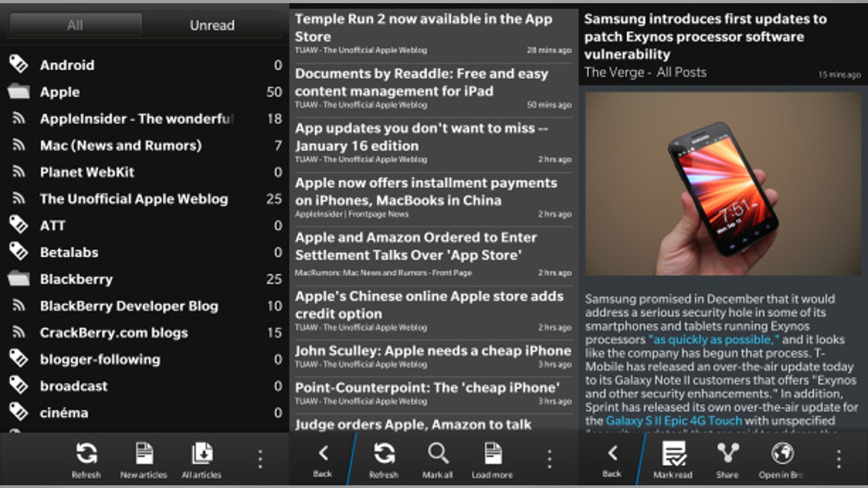The width and height of the screenshot is (868, 488).
Task: Switch to the All tab
Action: click(x=75, y=25)
